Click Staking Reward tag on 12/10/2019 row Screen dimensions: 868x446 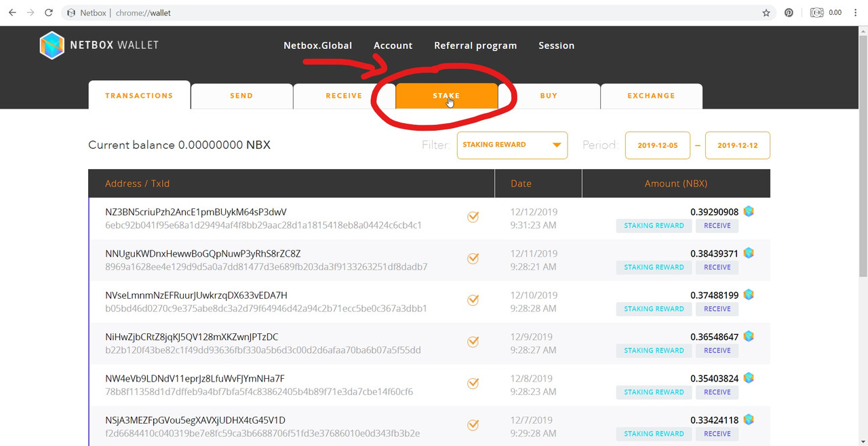point(654,309)
